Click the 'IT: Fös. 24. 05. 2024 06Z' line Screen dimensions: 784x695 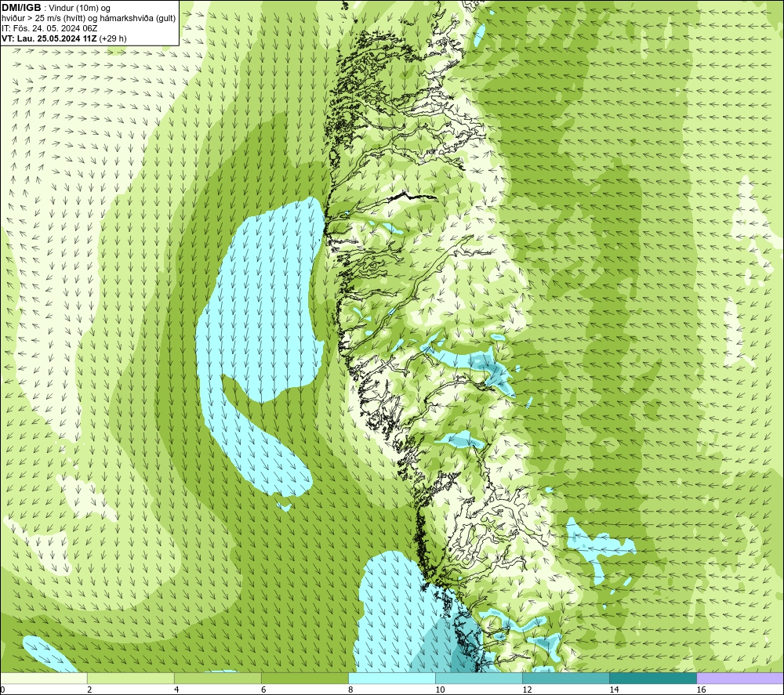coord(49,28)
